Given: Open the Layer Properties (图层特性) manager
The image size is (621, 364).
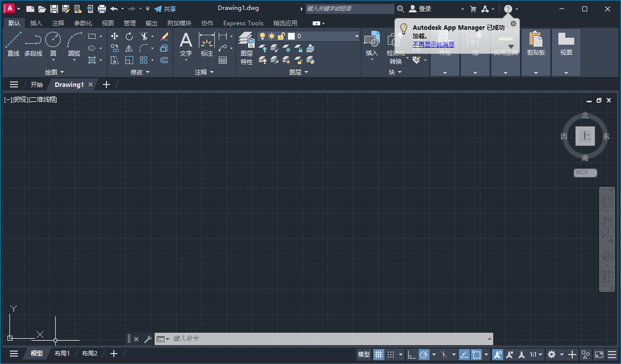Looking at the screenshot, I should 246,48.
